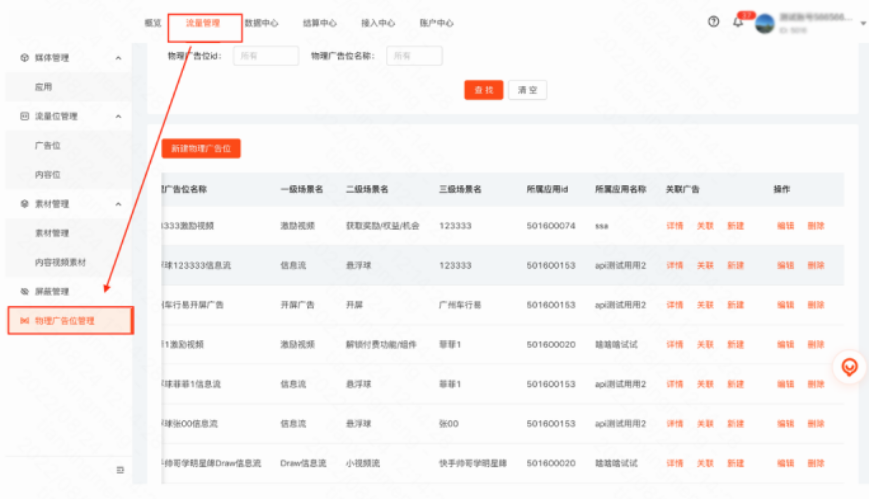
Task: Open 内容位 in the sidebar
Action: pyautogui.click(x=48, y=174)
